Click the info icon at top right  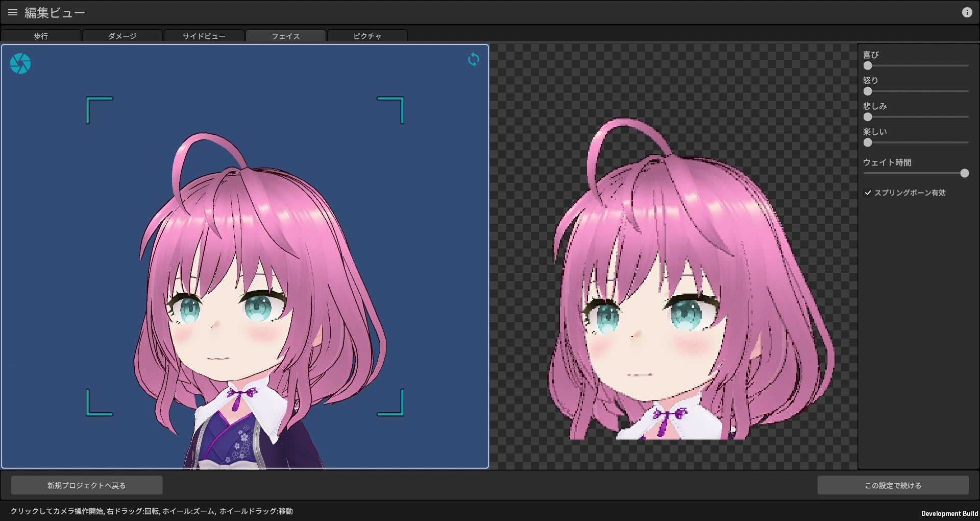967,12
